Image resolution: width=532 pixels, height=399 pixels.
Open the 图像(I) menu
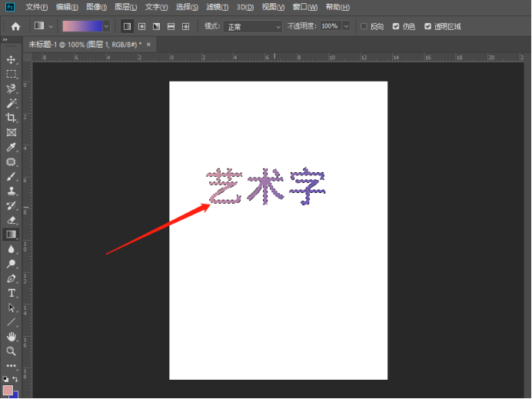click(96, 7)
